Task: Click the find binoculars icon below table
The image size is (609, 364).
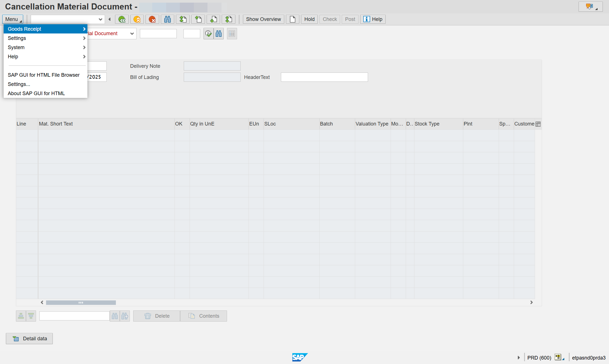Action: pos(115,316)
